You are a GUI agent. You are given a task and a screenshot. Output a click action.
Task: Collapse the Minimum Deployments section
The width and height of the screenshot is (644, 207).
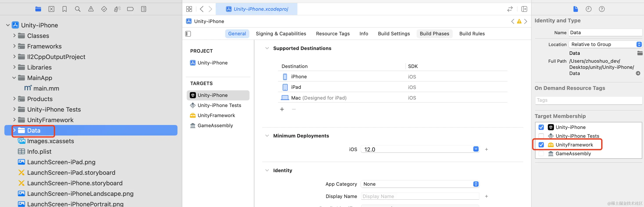tap(267, 136)
